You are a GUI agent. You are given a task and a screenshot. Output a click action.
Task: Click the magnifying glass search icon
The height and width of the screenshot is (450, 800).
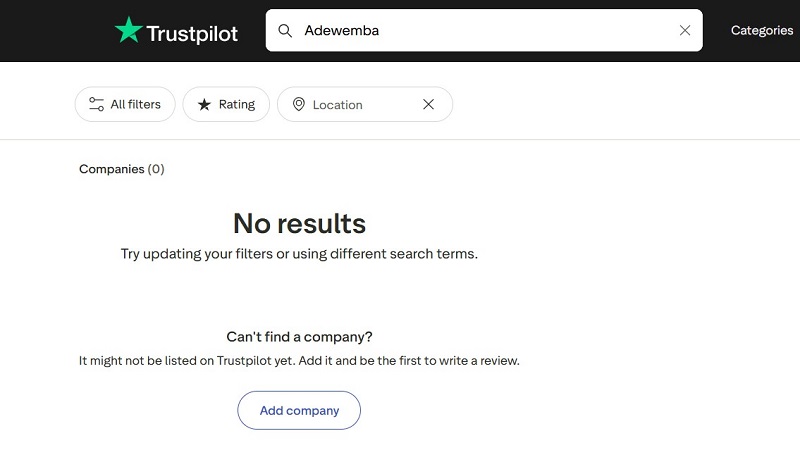click(x=286, y=30)
